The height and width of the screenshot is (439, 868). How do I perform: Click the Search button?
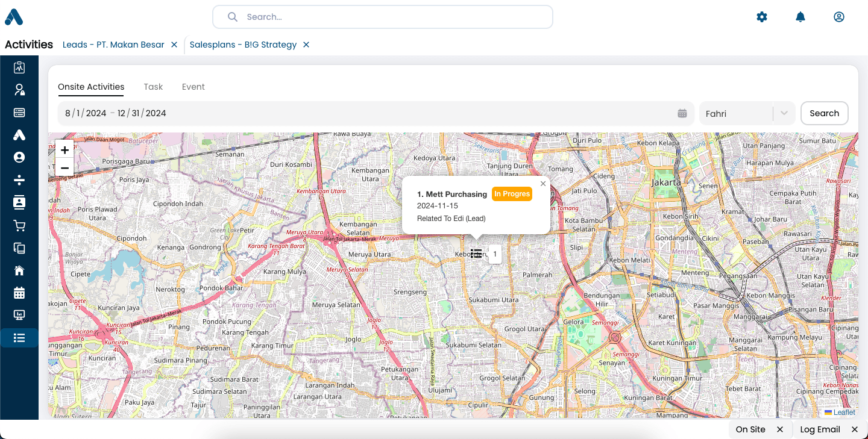(x=825, y=113)
